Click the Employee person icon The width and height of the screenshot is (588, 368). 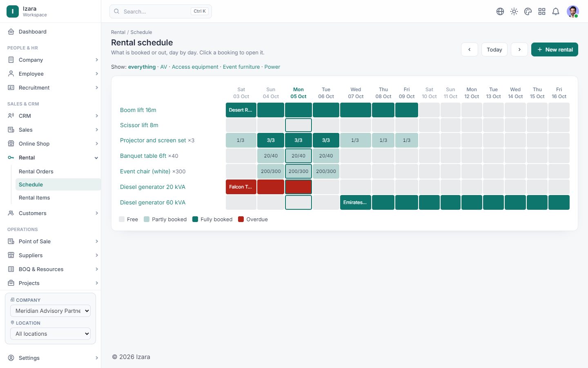[x=11, y=74]
